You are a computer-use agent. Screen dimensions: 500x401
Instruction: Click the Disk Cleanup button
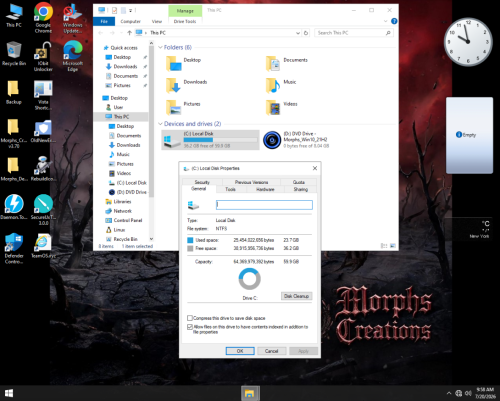296,296
